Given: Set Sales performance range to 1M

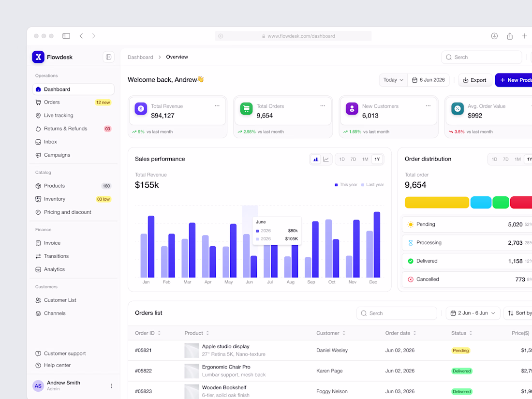Looking at the screenshot, I should coord(365,159).
